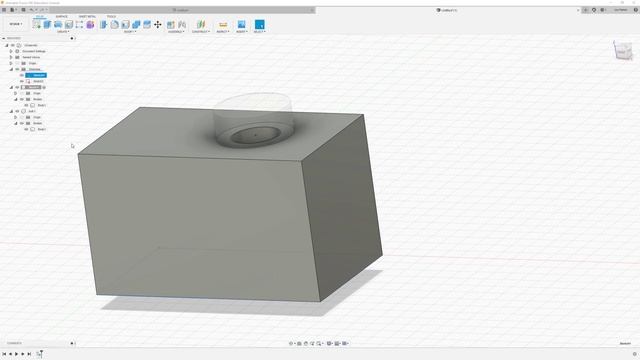Open the Viewports layout icon
This screenshot has width=640, height=360.
345,343
